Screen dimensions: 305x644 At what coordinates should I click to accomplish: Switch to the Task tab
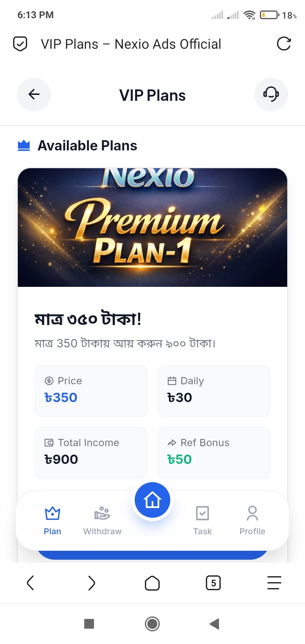(202, 520)
